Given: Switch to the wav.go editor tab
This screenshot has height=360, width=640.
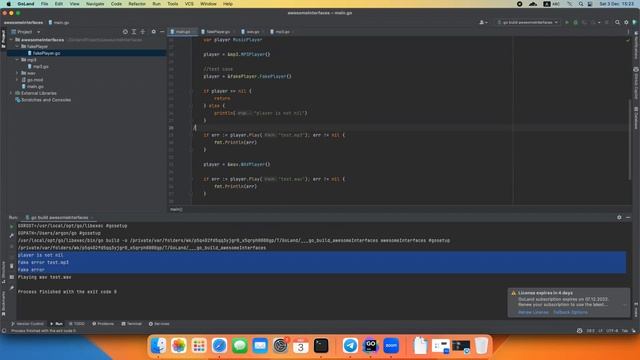Looking at the screenshot, I should coord(252,32).
